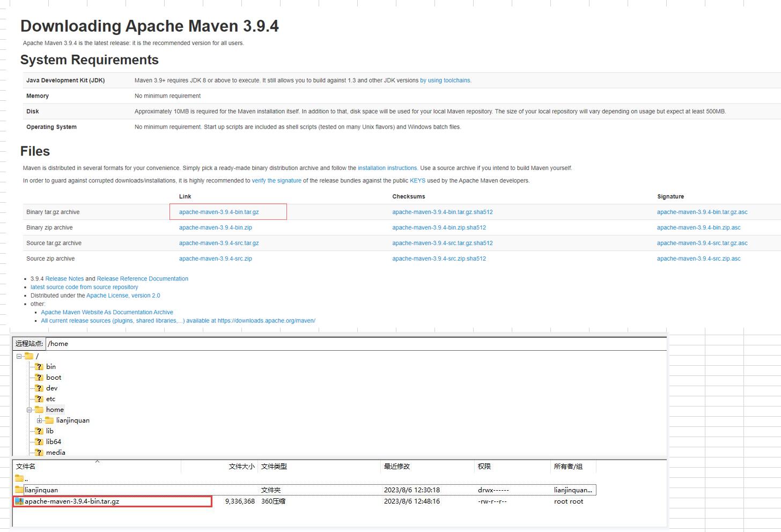Open the installation instructions link
The width and height of the screenshot is (781, 532).
(x=387, y=168)
